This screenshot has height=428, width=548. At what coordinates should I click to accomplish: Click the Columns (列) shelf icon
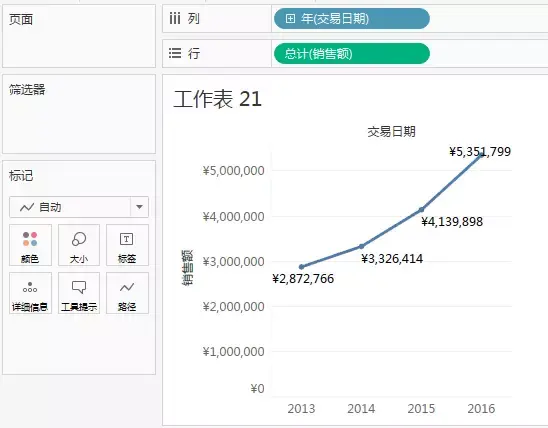click(x=175, y=19)
